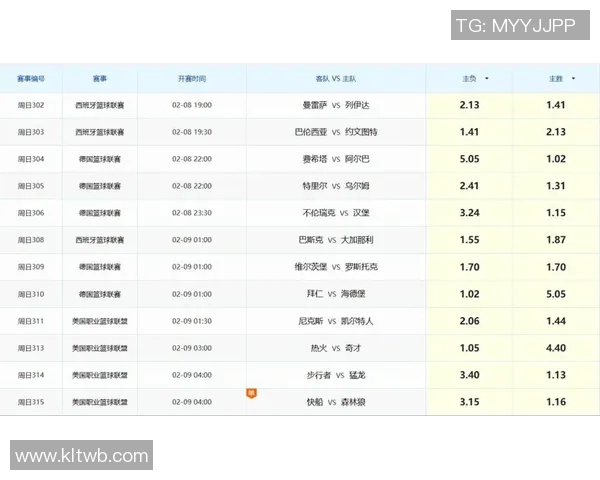Click home team name 乌尔姆
Viewport: 600px width, 480px height.
point(357,186)
